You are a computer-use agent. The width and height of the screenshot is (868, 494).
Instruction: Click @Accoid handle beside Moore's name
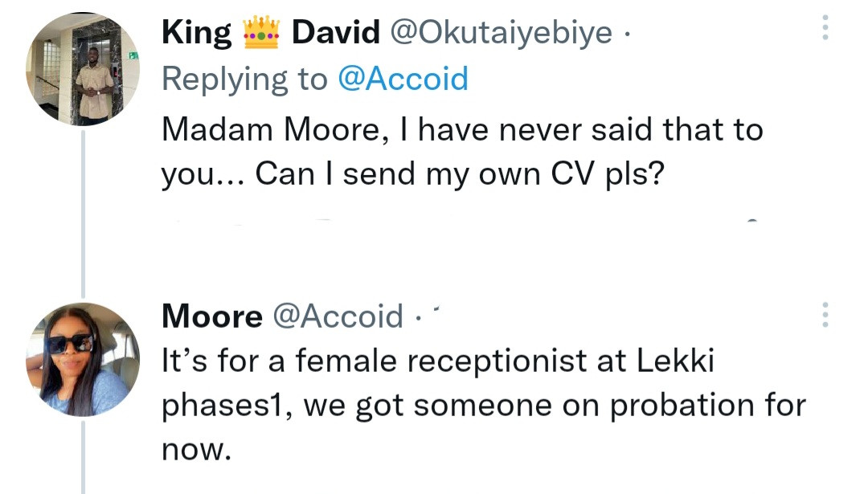[x=338, y=317]
